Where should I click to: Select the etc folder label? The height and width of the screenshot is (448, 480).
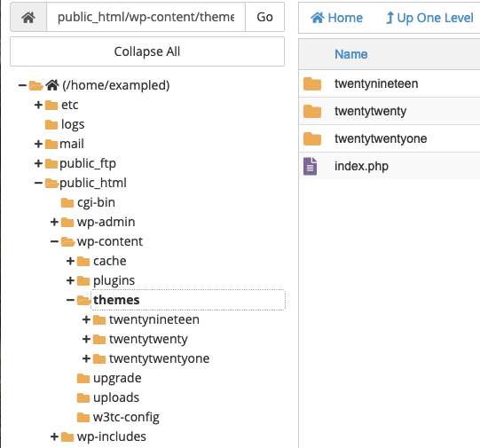click(x=69, y=105)
